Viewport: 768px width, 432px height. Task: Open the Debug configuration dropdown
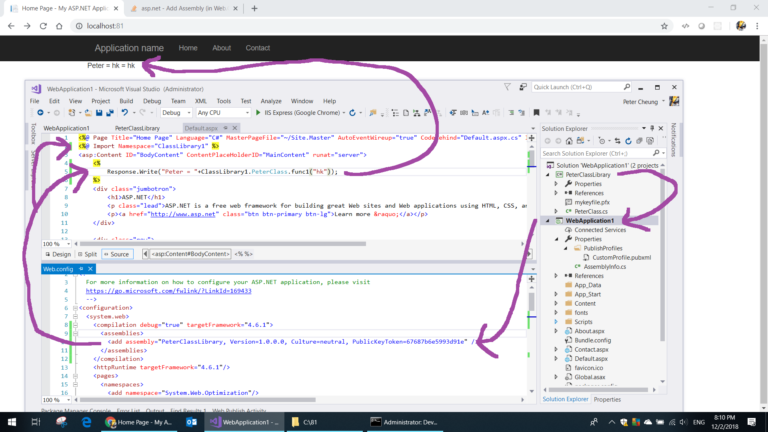[x=176, y=113]
